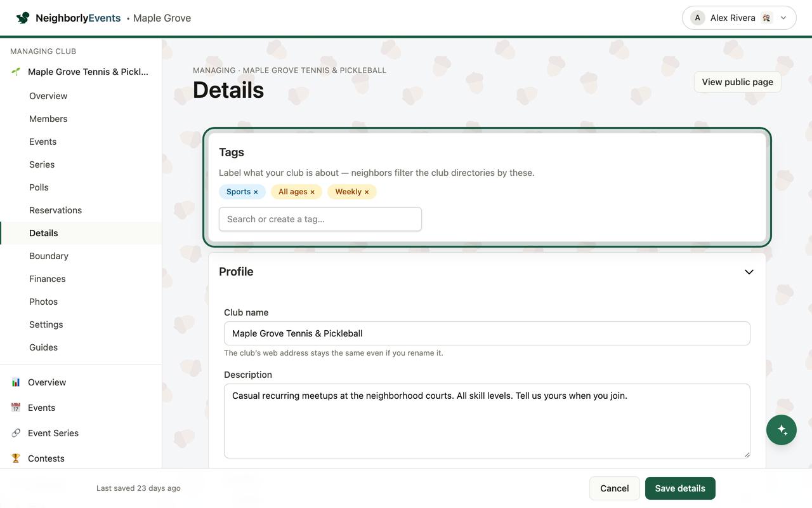Click the Cancel button
The height and width of the screenshot is (508, 812).
[x=614, y=488]
